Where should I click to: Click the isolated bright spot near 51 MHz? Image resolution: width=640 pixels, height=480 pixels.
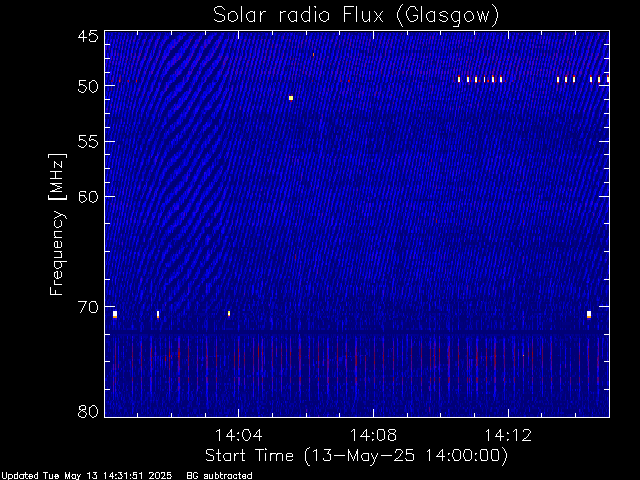tap(291, 98)
